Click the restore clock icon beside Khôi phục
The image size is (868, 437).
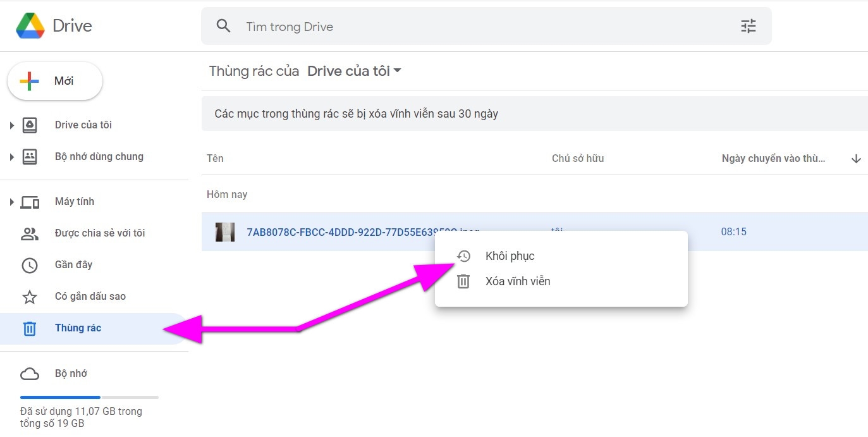click(463, 255)
